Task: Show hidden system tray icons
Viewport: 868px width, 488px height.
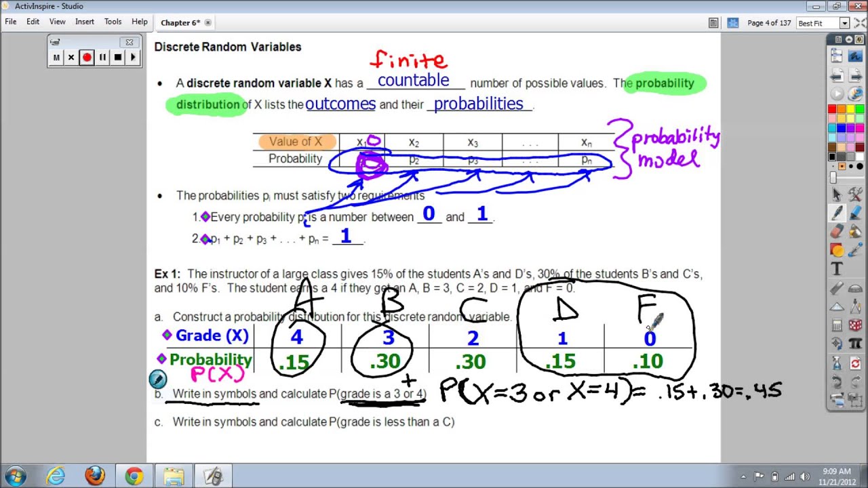Action: point(744,476)
